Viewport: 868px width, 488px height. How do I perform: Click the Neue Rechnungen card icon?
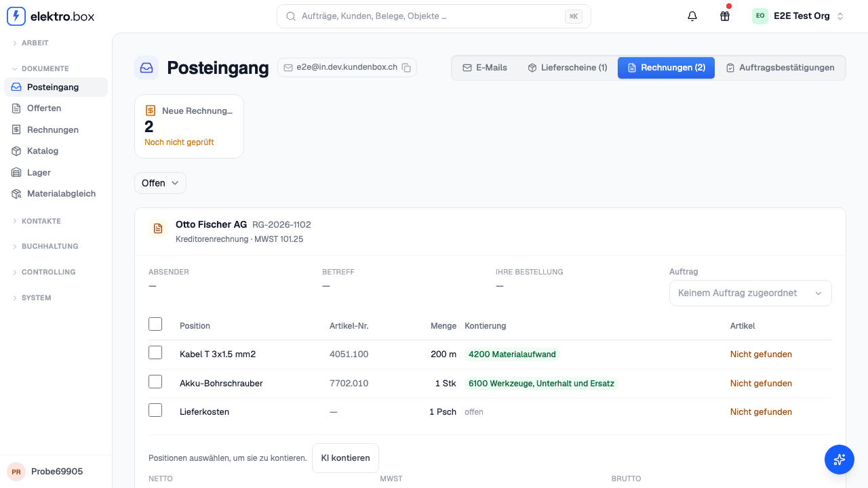pos(151,110)
